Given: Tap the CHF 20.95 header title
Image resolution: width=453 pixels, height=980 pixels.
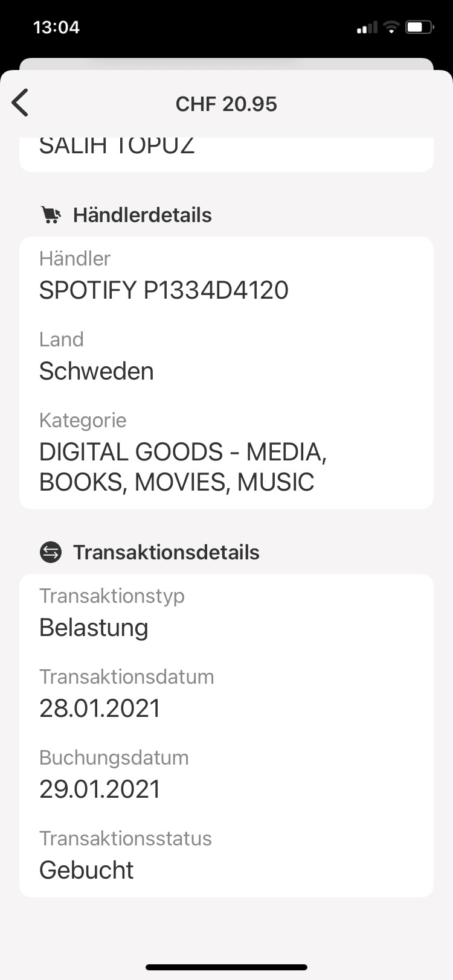Looking at the screenshot, I should tap(226, 104).
